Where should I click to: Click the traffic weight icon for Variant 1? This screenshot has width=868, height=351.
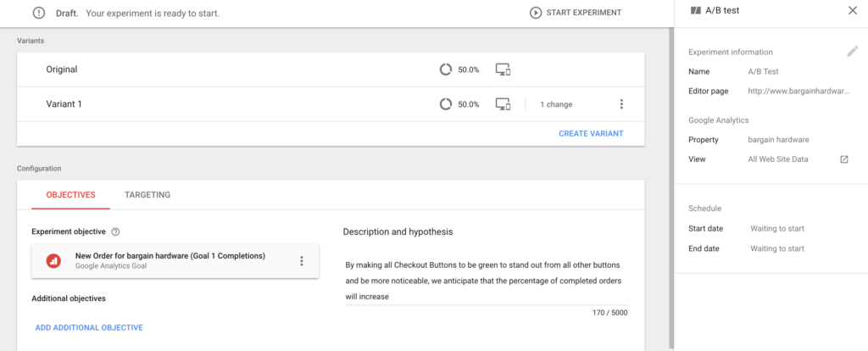[x=446, y=104]
